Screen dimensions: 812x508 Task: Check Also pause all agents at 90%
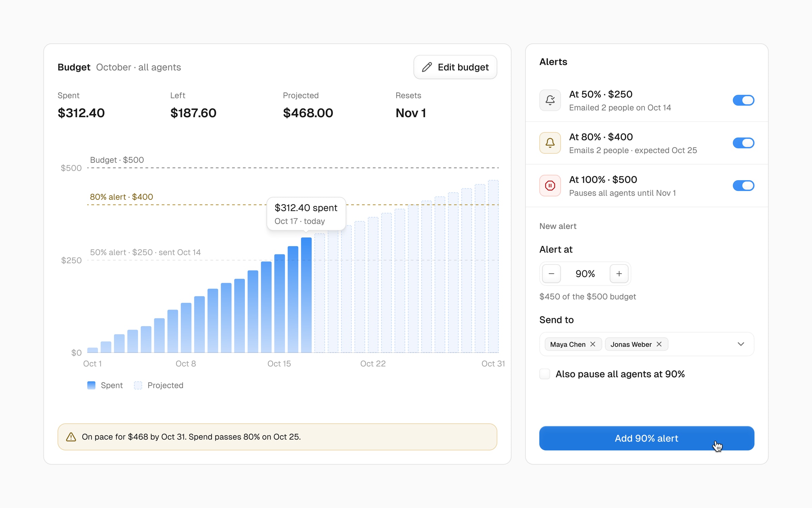(545, 374)
